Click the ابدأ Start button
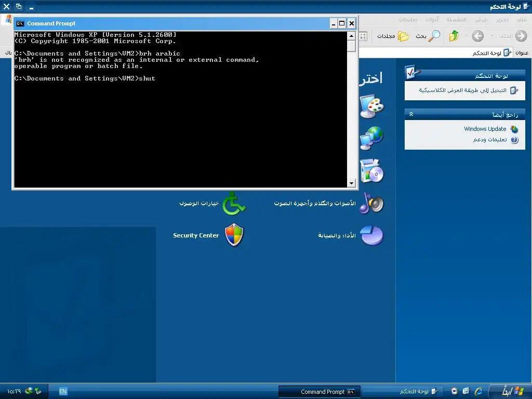The height and width of the screenshot is (399, 532). click(x=510, y=391)
